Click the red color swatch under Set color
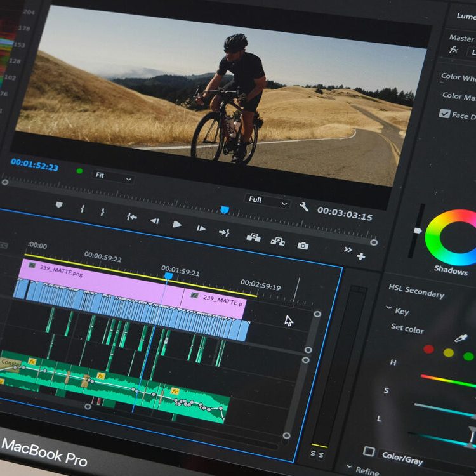Viewport: 476px width, 476px height. click(428, 349)
